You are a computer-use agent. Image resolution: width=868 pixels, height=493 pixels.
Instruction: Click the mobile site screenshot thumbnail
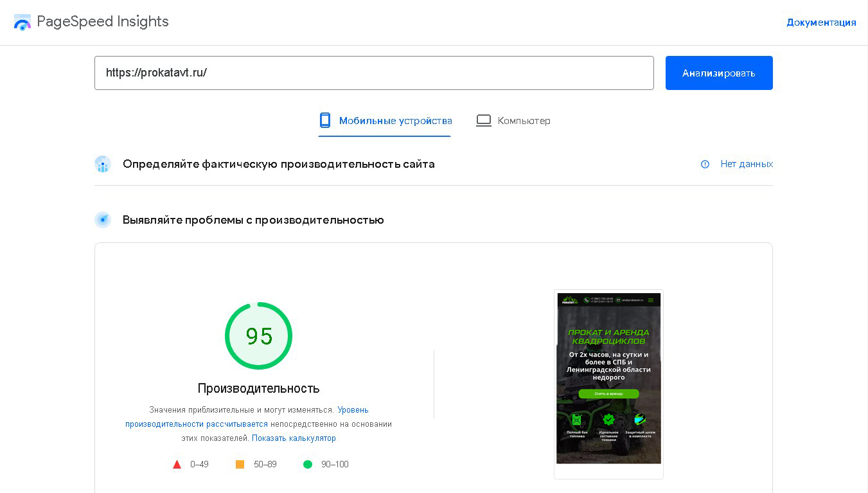point(608,379)
